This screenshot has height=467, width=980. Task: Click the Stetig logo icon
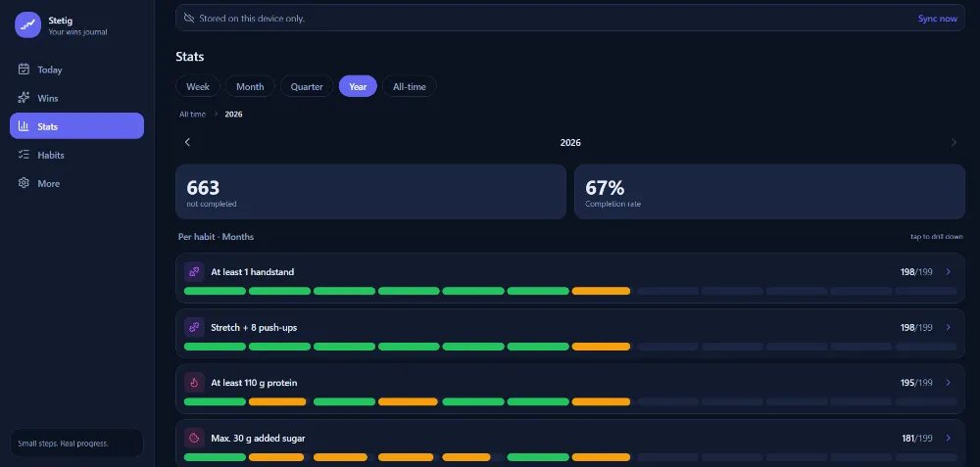27,25
